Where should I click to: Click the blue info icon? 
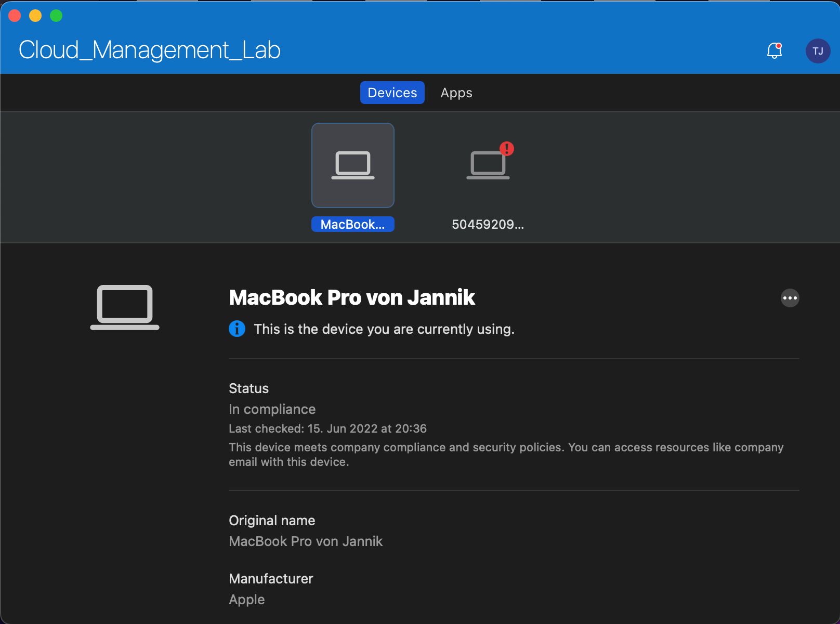click(x=237, y=329)
